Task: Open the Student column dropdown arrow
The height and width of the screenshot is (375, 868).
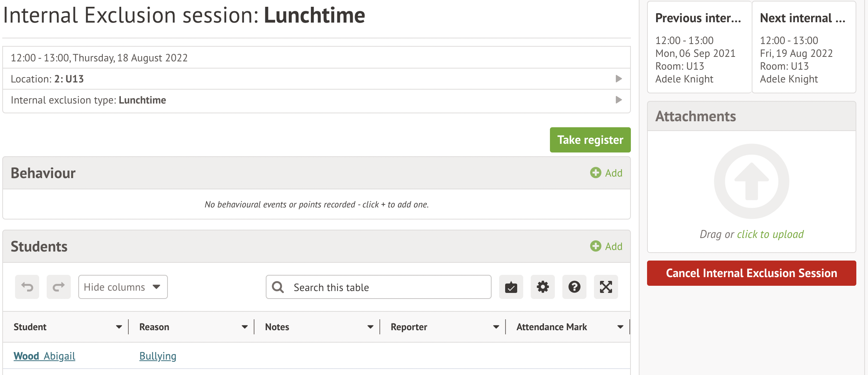Action: [119, 327]
